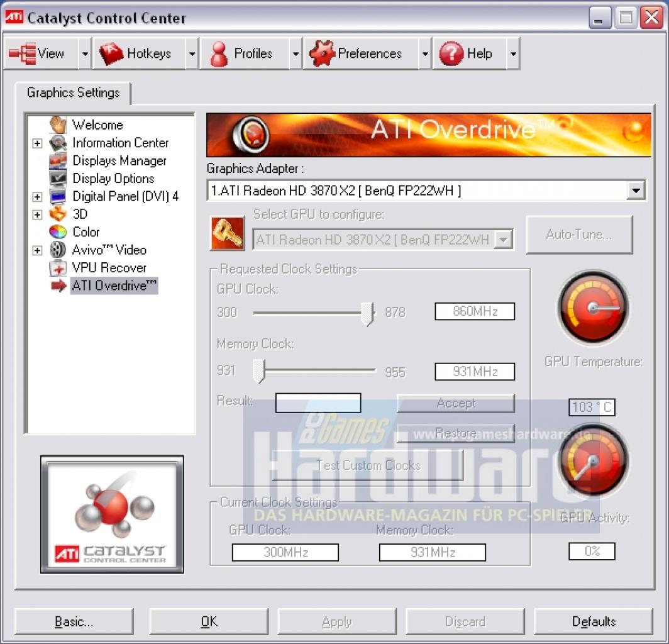
Task: Select Welcome in the tree
Action: (97, 125)
